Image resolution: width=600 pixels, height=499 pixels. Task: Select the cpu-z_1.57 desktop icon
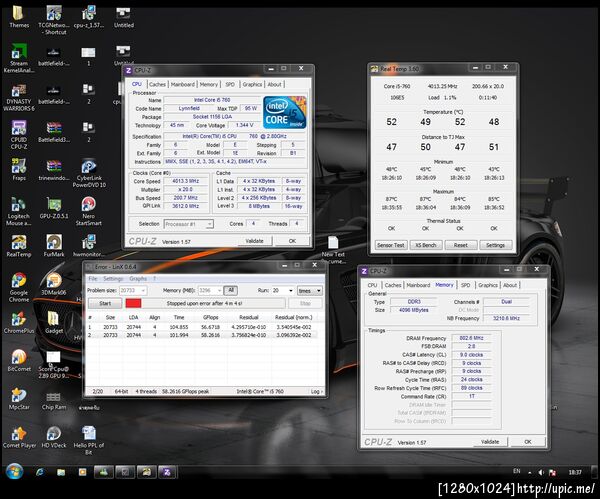click(x=89, y=17)
